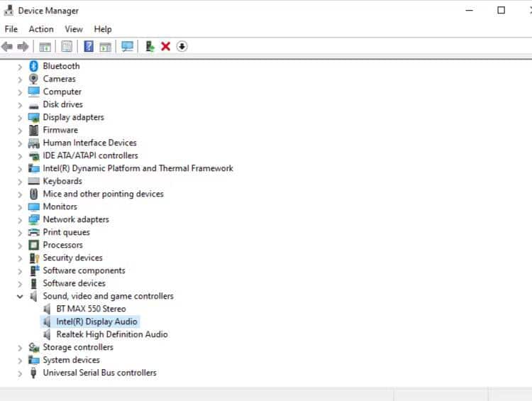Click the Bluetooth category icon in tree

(33, 66)
